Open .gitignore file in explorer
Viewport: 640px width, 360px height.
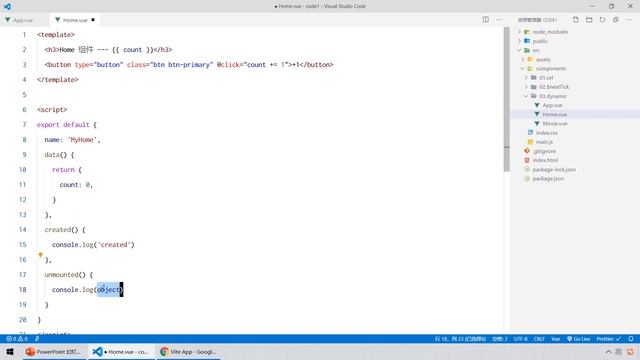pos(544,151)
